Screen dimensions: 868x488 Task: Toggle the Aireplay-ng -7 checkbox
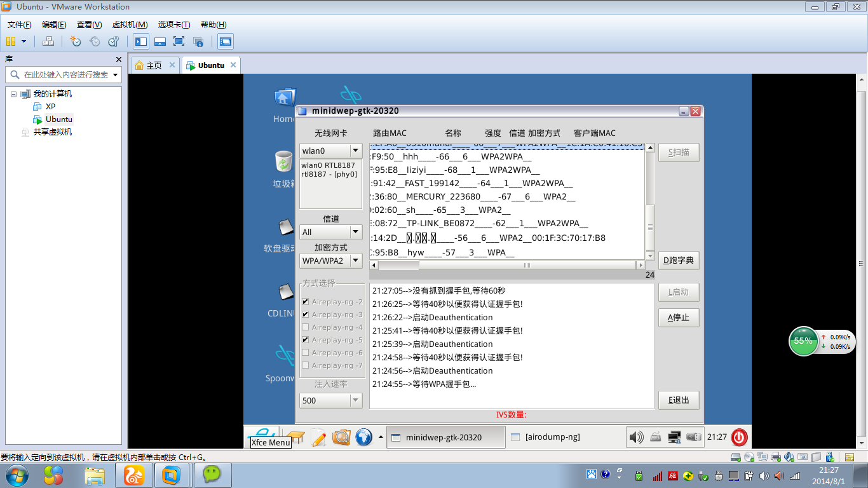(306, 365)
